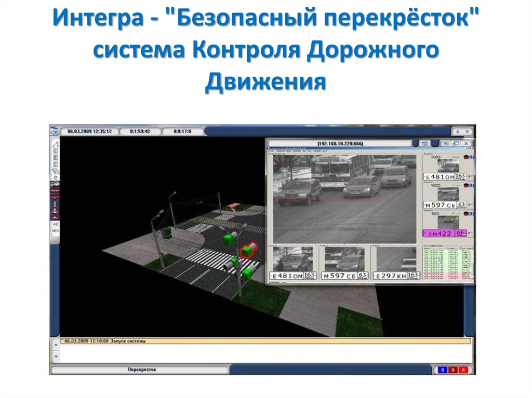Click the dark red counter indicator showing 0
This screenshot has width=532, height=398.
click(x=453, y=370)
